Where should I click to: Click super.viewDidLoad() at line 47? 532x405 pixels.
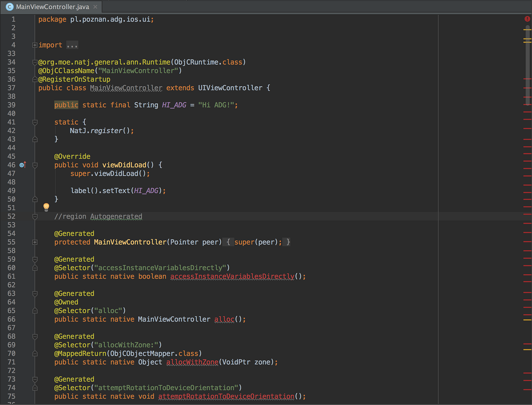108,174
